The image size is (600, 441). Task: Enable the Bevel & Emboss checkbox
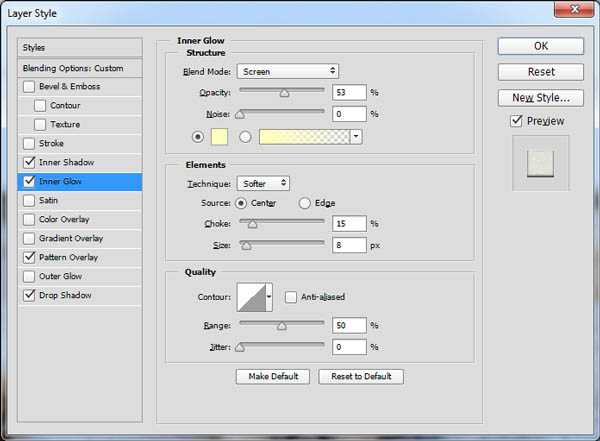pyautogui.click(x=28, y=87)
